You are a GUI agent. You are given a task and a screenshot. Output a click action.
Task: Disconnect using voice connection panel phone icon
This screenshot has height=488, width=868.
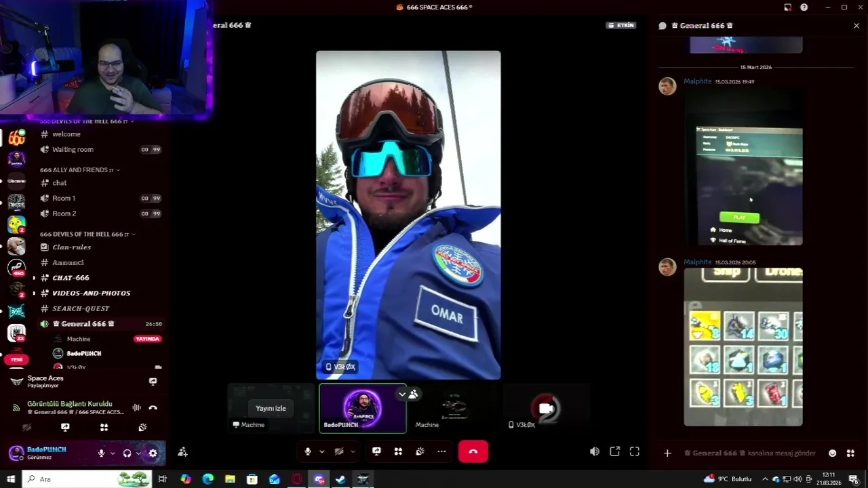coord(153,407)
